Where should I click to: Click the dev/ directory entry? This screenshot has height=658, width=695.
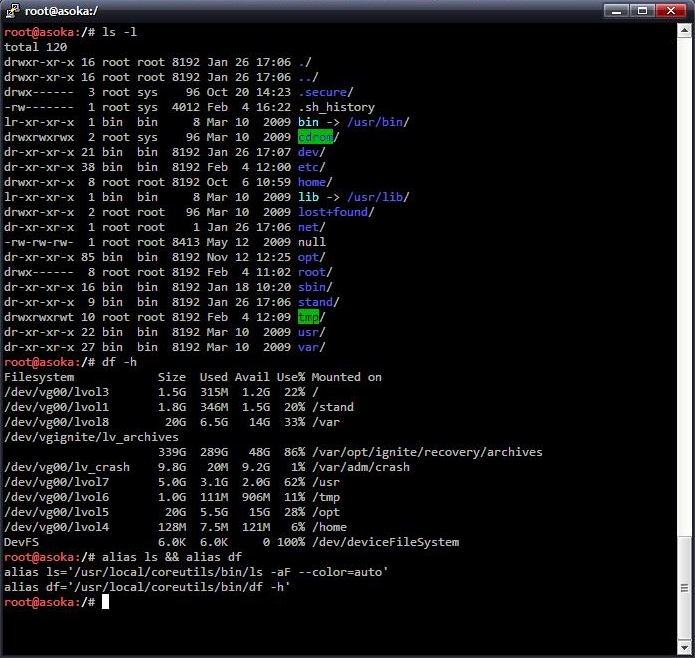312,152
